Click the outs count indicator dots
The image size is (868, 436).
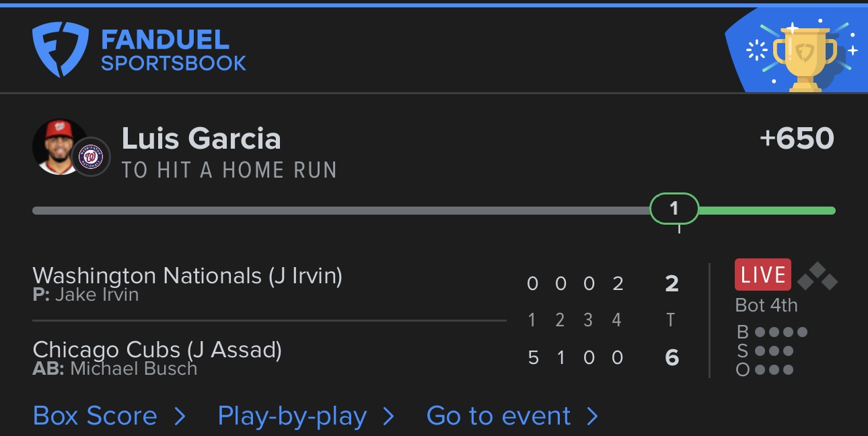coord(774,369)
